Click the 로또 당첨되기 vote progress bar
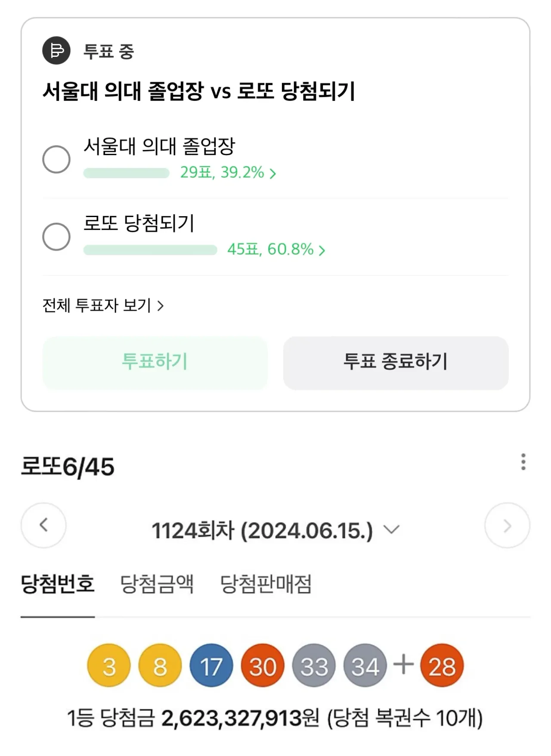 coord(150,250)
